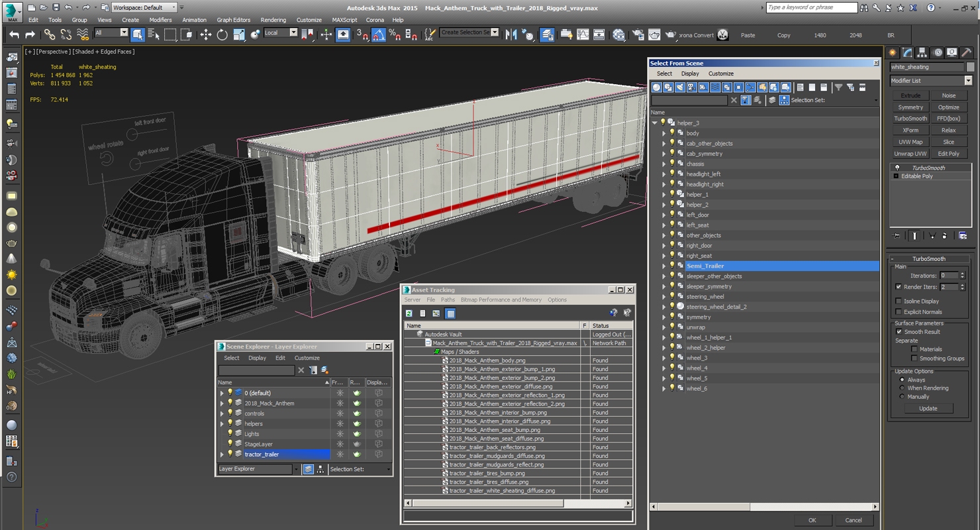980x530 pixels.
Task: Click the Iterations spinner arrows
Action: [963, 276]
